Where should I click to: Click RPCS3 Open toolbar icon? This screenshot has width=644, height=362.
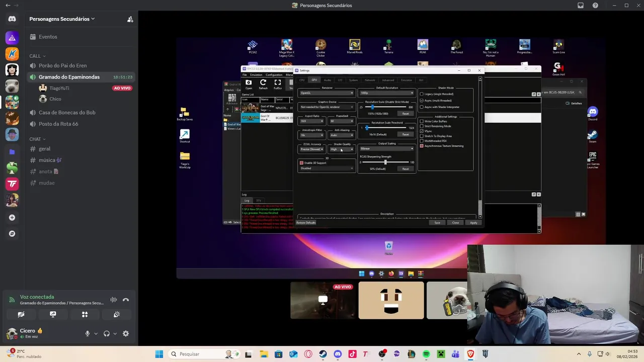point(249,84)
